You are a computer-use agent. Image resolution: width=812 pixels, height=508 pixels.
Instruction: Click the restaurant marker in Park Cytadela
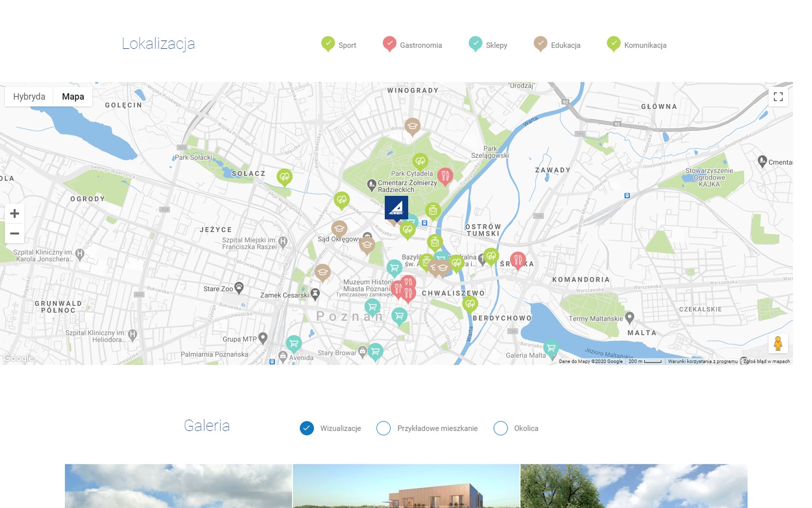(x=445, y=176)
